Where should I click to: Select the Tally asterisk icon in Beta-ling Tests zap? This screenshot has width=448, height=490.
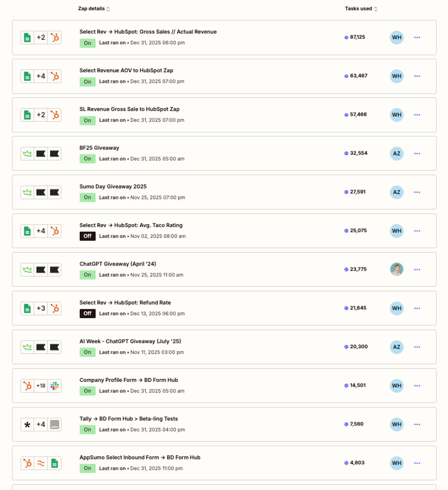pyautogui.click(x=27, y=424)
